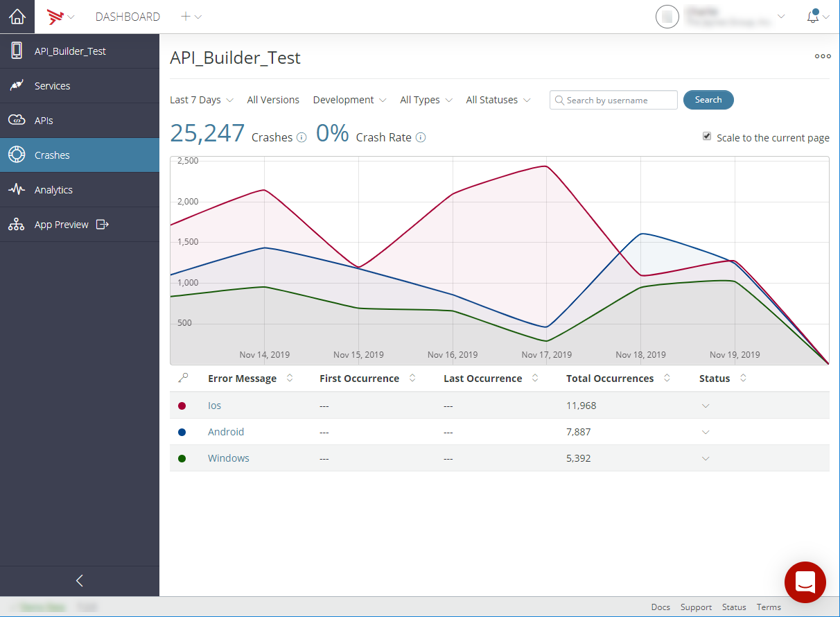840x617 pixels.
Task: Open App Preview from the sidebar
Action: [x=61, y=224]
